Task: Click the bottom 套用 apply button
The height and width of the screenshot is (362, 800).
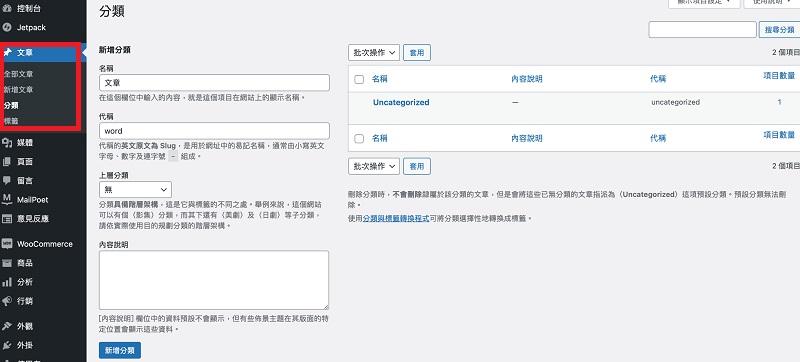Action: (417, 166)
